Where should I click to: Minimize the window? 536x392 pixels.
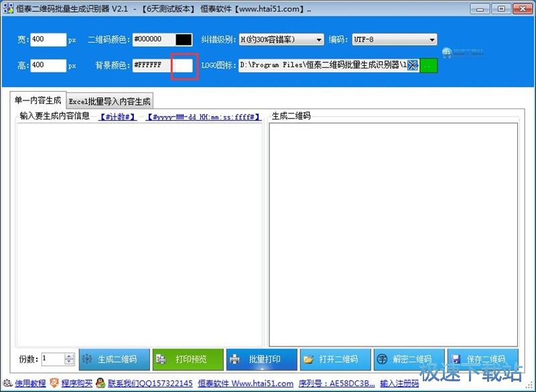[x=480, y=9]
